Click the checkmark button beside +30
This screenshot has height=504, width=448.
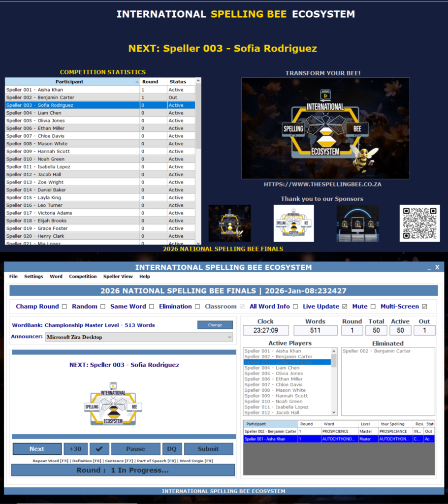click(x=99, y=449)
